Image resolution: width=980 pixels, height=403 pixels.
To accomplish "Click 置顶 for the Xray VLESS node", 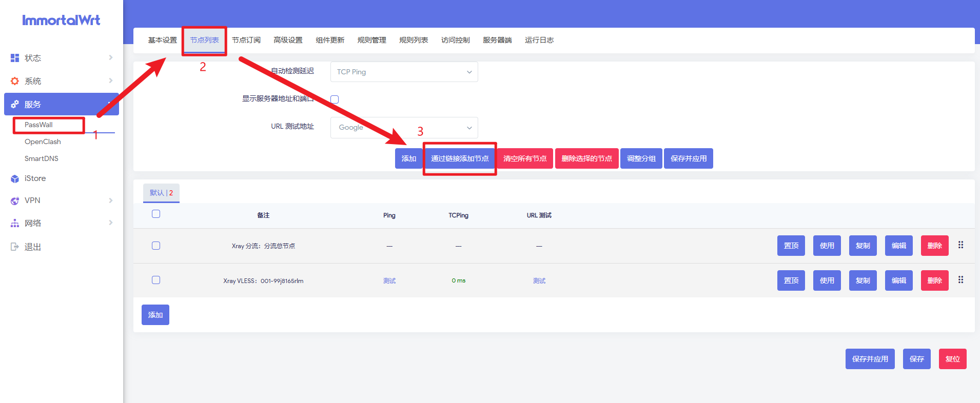I will 791,280.
